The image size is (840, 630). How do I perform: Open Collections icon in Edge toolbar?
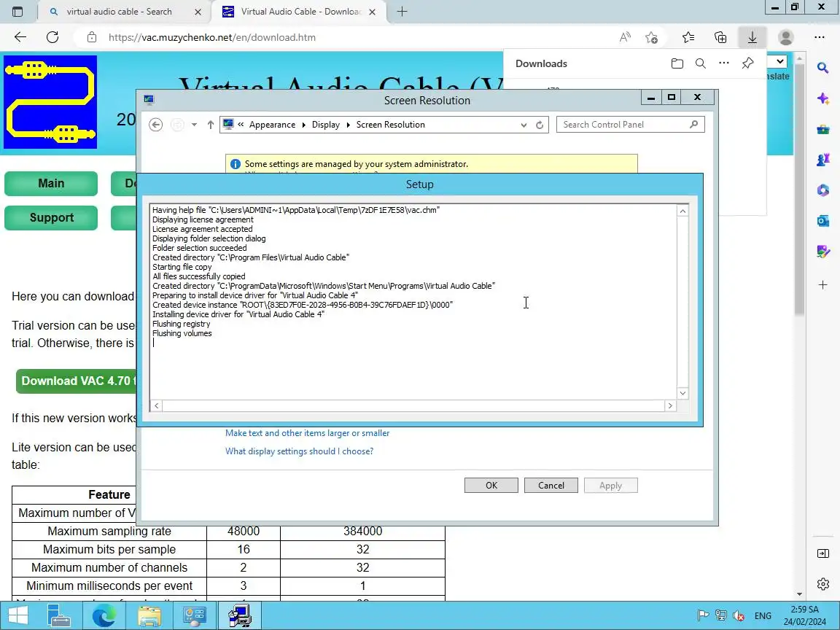720,37
